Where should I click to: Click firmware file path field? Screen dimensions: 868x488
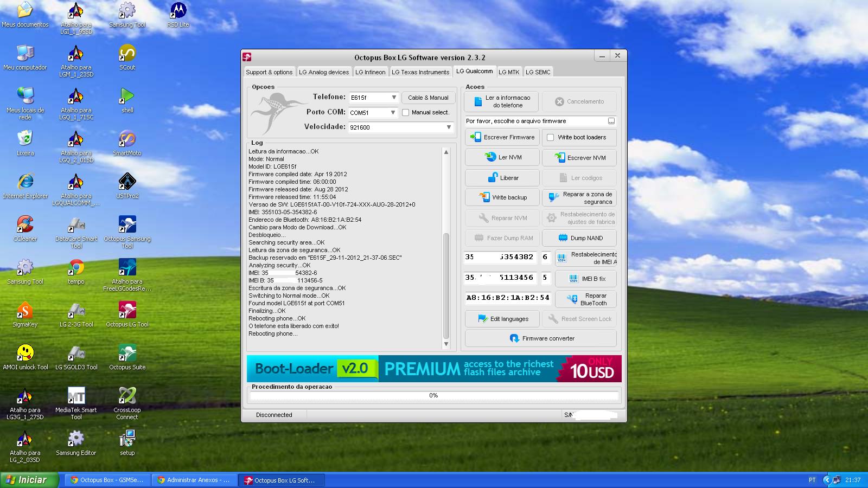(x=535, y=121)
